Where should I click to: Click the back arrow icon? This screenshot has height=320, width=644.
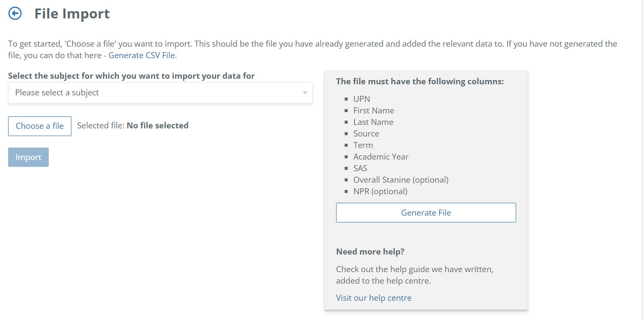click(x=15, y=14)
